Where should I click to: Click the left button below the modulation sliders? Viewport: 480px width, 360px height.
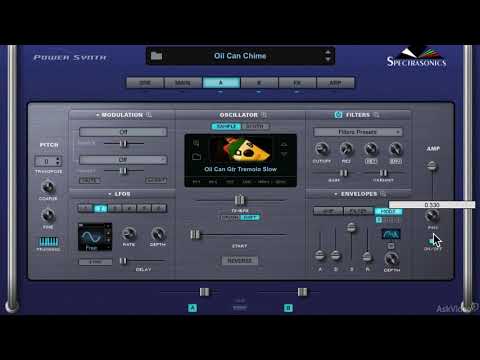click(x=90, y=180)
